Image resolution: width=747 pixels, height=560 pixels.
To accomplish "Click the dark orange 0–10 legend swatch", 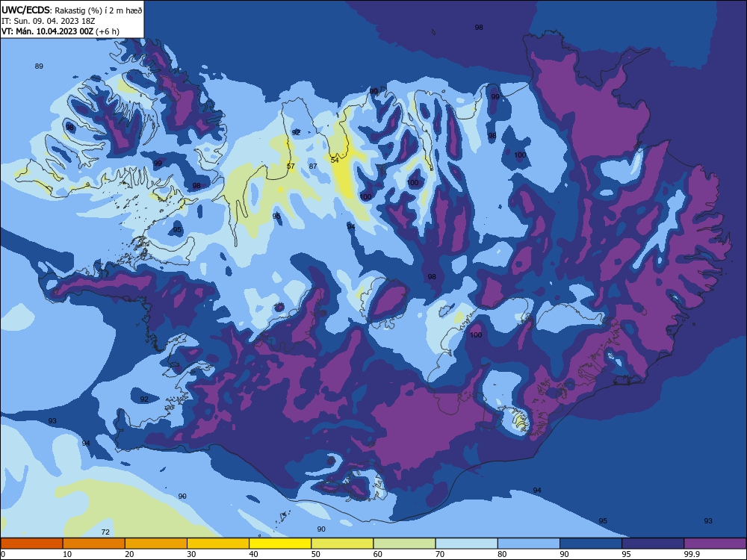I will [x=31, y=544].
